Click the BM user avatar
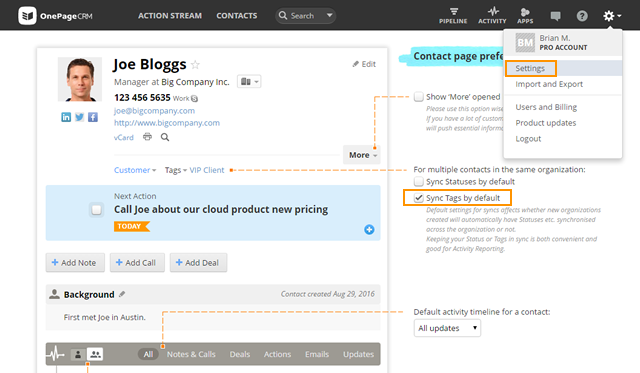The width and height of the screenshot is (640, 373). click(x=525, y=42)
